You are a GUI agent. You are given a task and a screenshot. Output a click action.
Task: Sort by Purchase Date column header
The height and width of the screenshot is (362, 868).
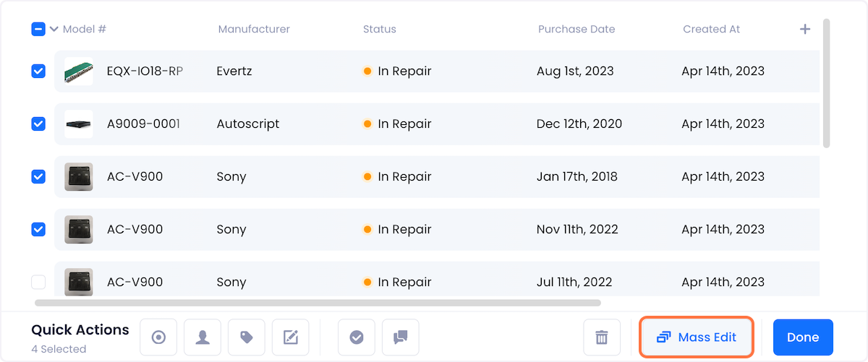point(576,30)
